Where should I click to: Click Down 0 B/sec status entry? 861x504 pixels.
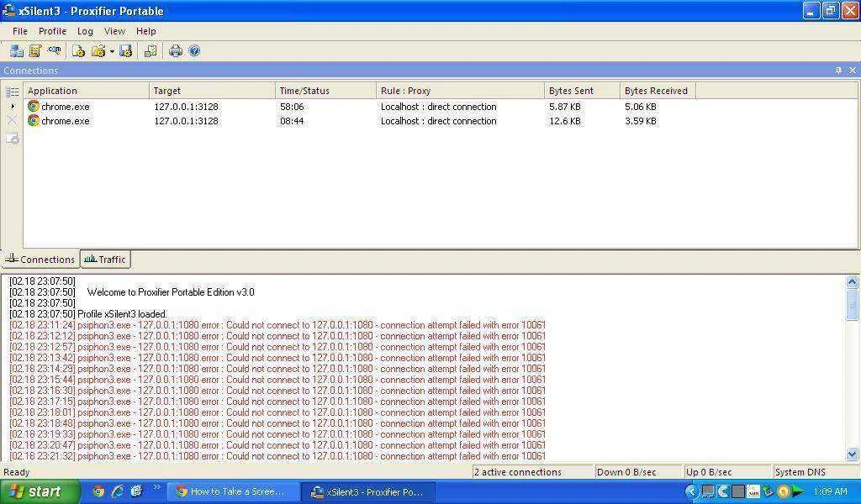(x=638, y=472)
